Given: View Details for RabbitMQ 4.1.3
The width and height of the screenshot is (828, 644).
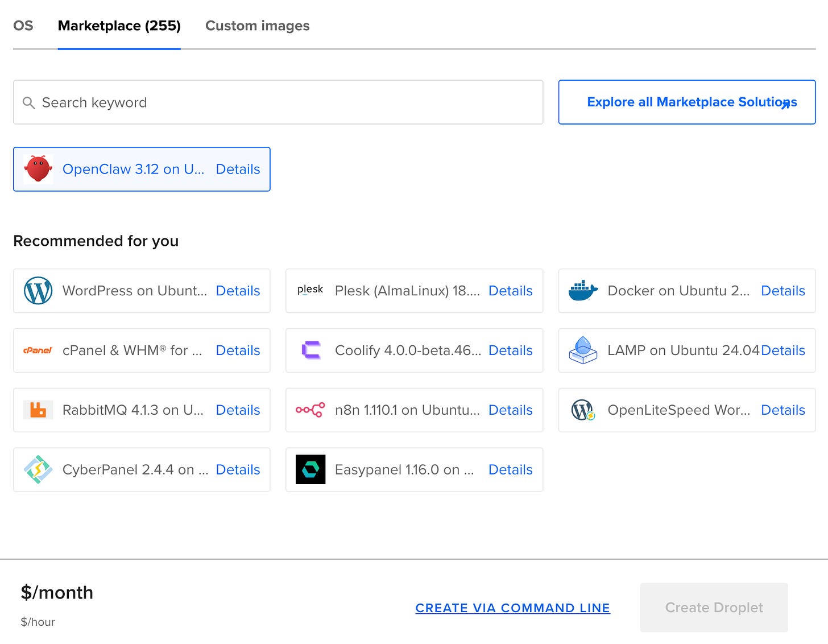Looking at the screenshot, I should tap(238, 410).
